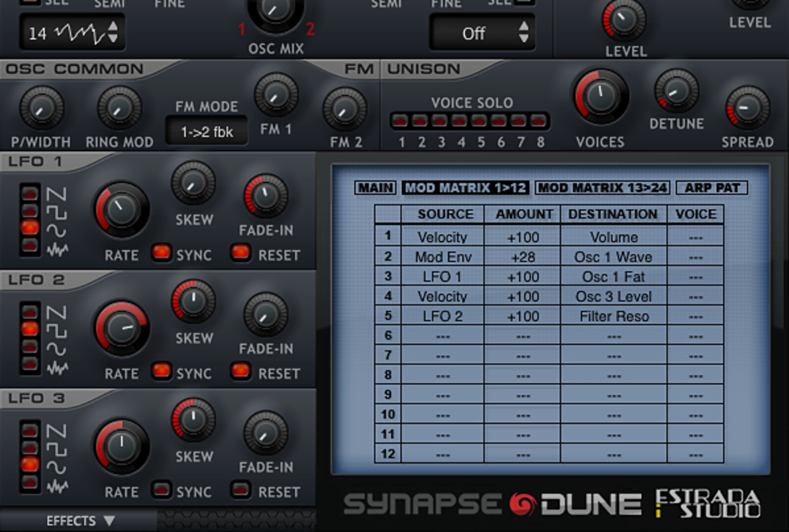Solo unison voice 3
789x532 pixels.
[440, 121]
